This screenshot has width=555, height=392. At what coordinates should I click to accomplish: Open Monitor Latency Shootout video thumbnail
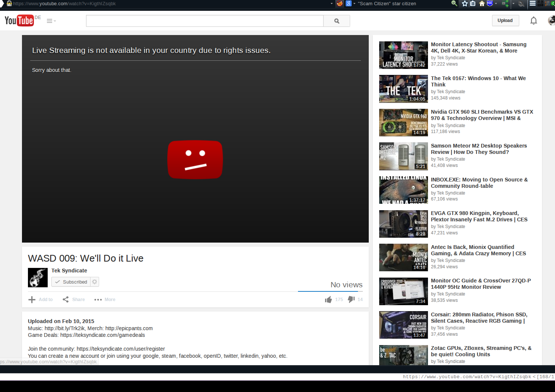click(403, 55)
